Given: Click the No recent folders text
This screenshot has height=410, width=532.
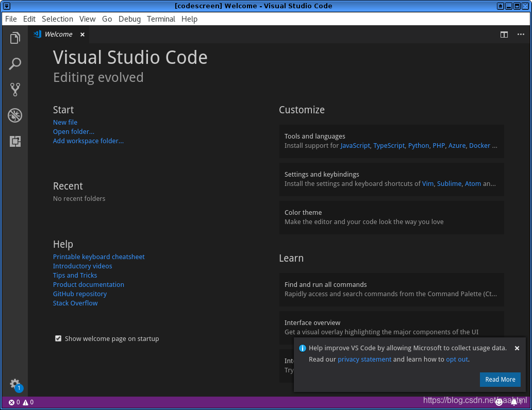Looking at the screenshot, I should point(79,199).
